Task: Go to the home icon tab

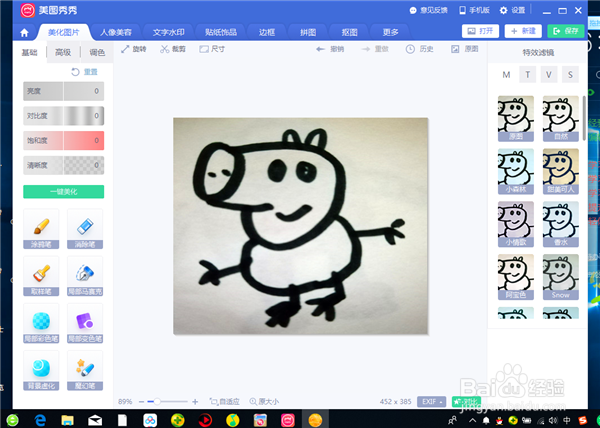Action: pos(24,33)
